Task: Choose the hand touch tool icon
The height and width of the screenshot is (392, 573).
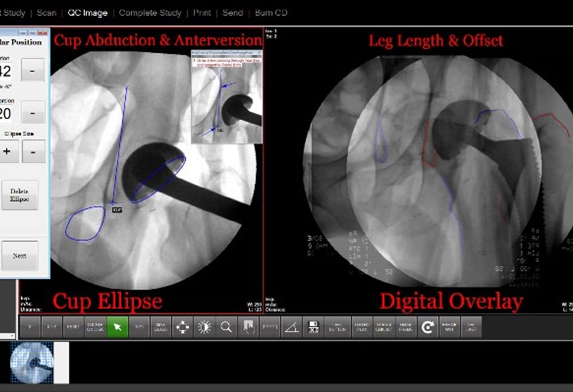Action: tap(248, 327)
